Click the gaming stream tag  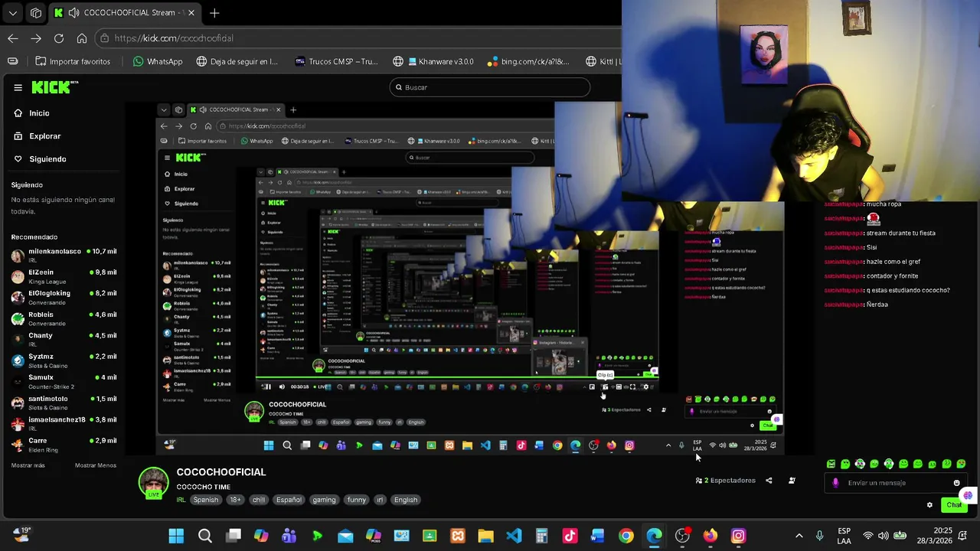pyautogui.click(x=324, y=500)
